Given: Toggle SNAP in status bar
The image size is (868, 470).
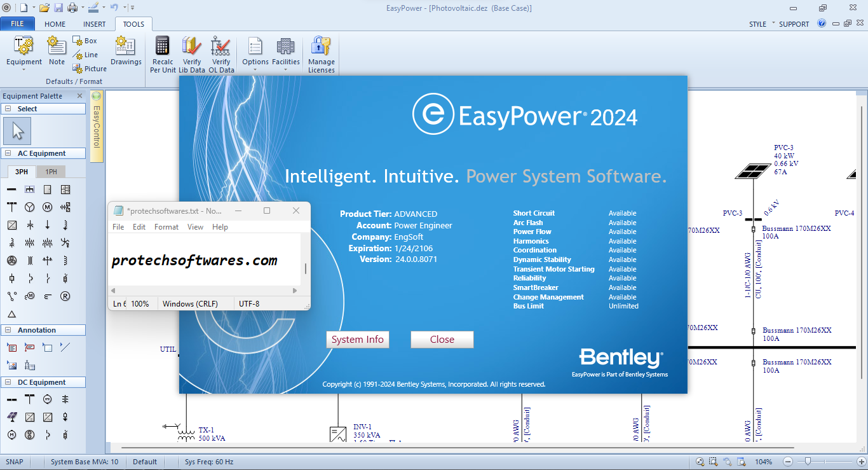Looking at the screenshot, I should pyautogui.click(x=15, y=462).
